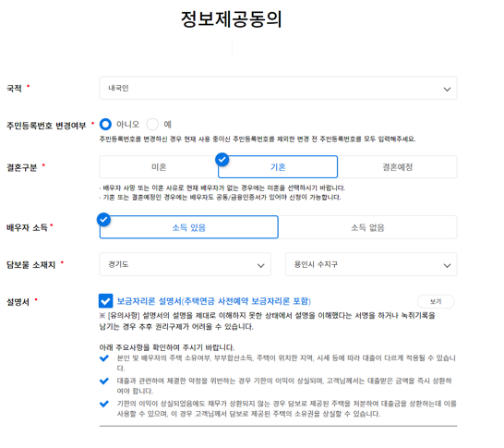Open the 경기도 province dropdown
Viewport: 504px width, 448px height.
tap(186, 264)
